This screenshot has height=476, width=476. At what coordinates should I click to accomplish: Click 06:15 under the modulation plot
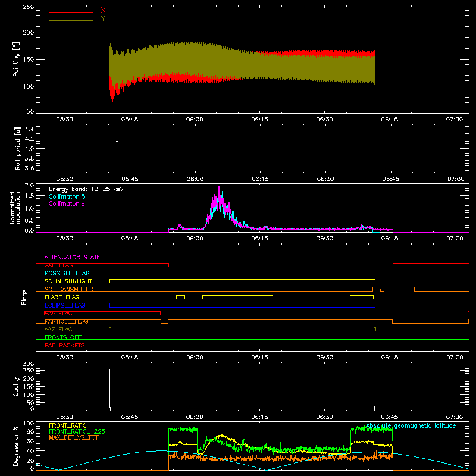260,239
